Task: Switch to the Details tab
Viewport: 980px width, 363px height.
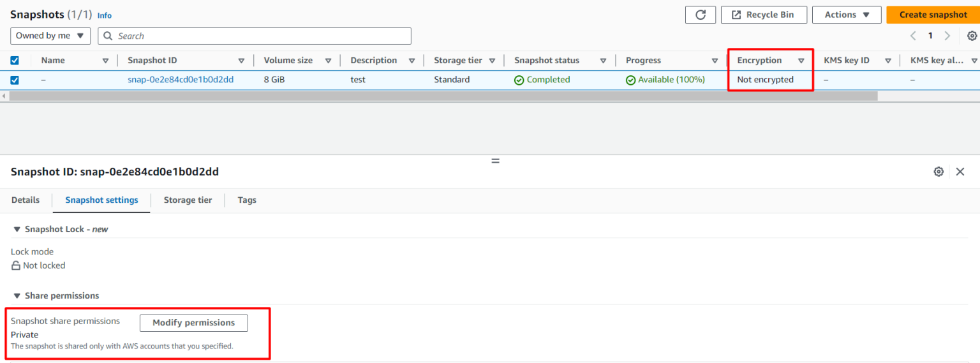Action: tap(26, 200)
